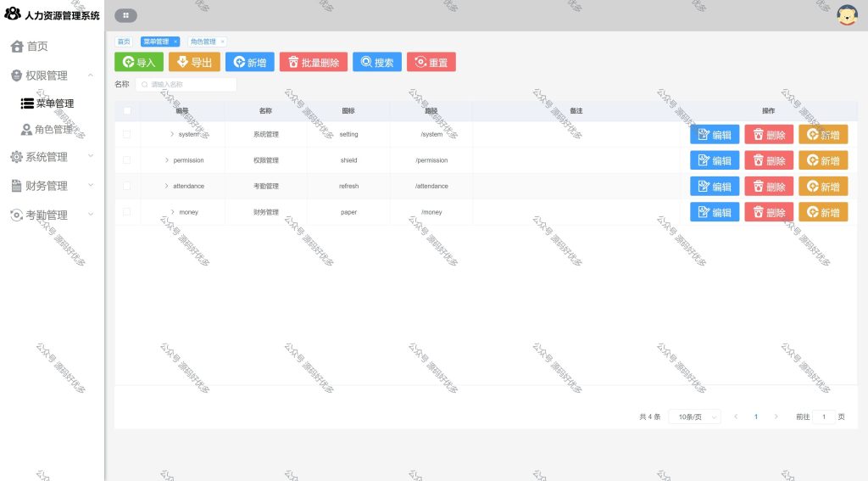Focus the 名称 name search input

point(186,84)
